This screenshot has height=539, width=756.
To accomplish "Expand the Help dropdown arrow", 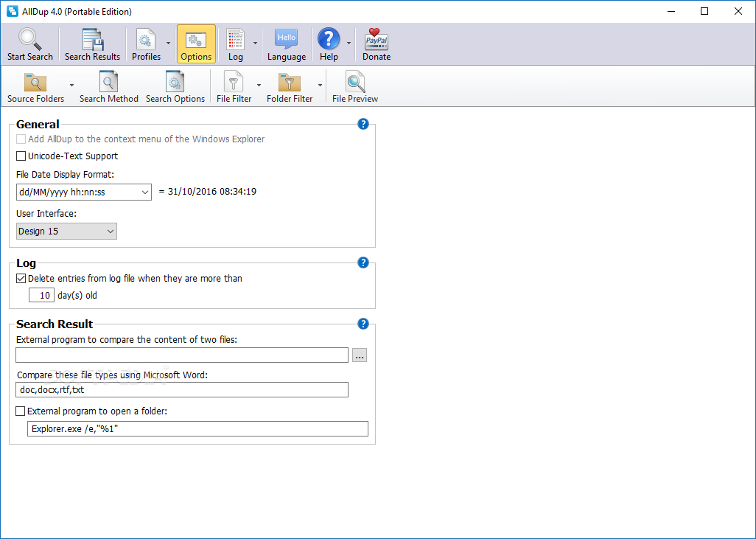I will (349, 44).
